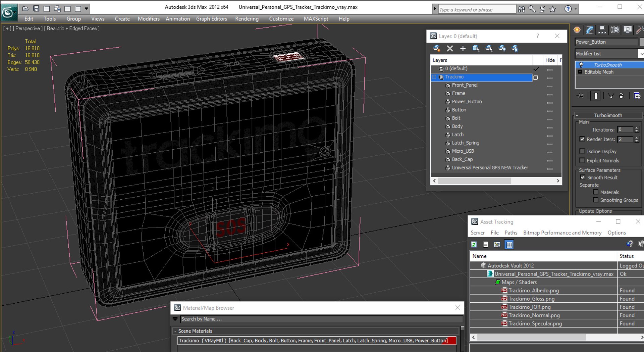Open the Hierarchy command panel tab
Image resolution: width=644 pixels, height=352 pixels.
(602, 30)
